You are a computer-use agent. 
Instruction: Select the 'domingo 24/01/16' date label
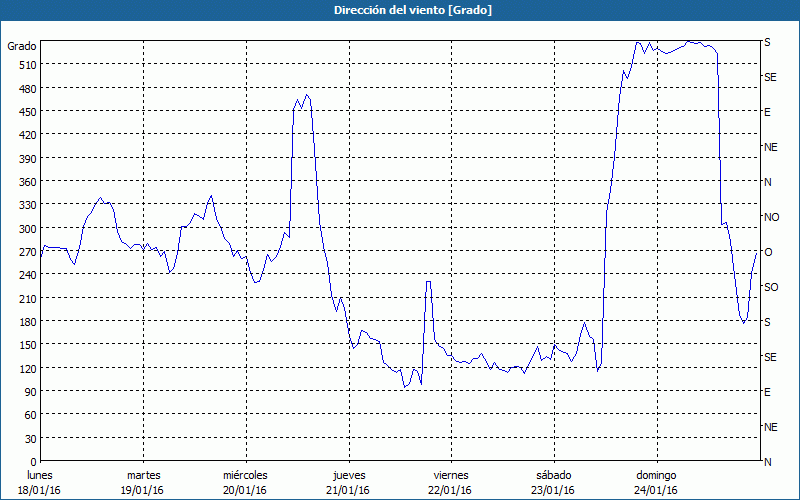click(655, 482)
